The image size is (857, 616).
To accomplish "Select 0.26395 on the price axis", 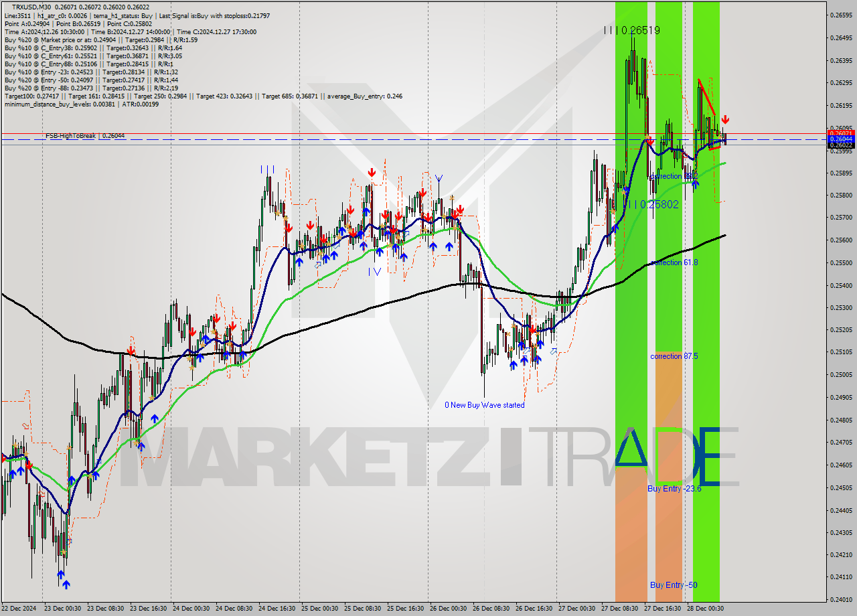I will coord(842,60).
